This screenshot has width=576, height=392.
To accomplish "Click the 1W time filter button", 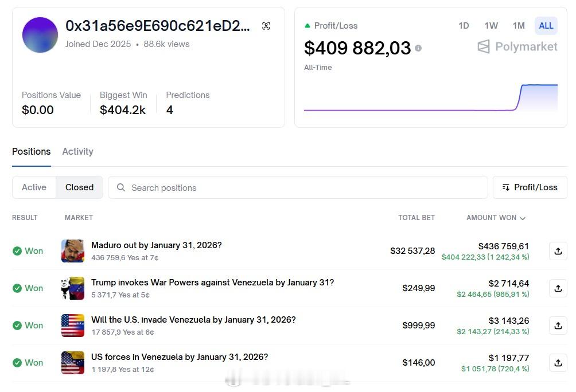I will [491, 26].
